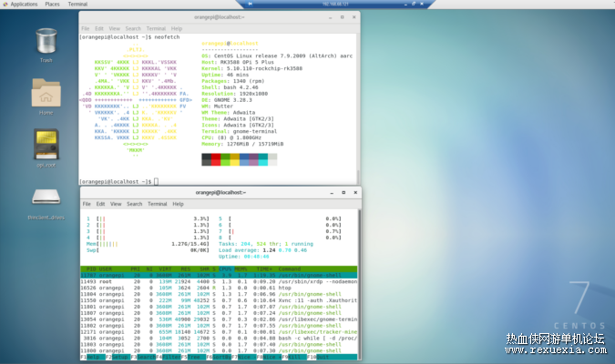The width and height of the screenshot is (615, 364).
Task: Sort htop by PID column header
Action: (x=91, y=269)
